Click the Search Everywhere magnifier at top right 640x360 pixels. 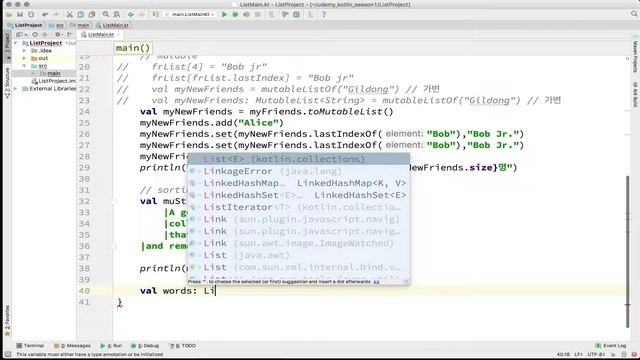point(634,14)
